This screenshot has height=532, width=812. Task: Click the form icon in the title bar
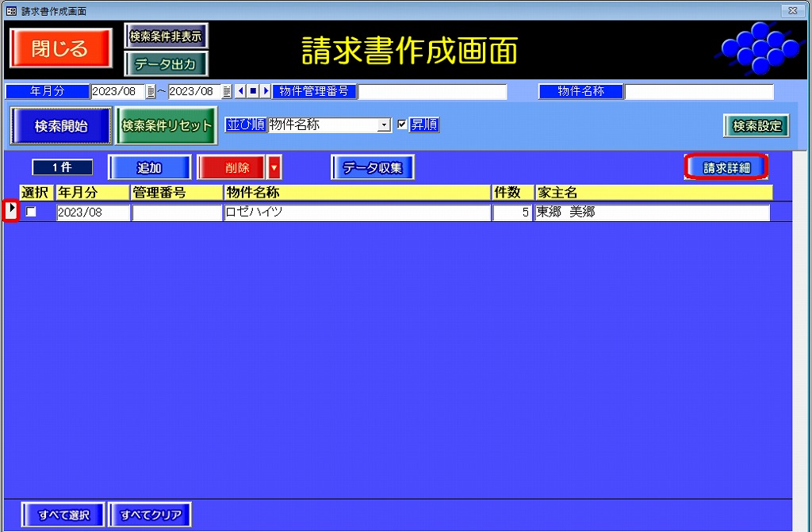pyautogui.click(x=10, y=10)
